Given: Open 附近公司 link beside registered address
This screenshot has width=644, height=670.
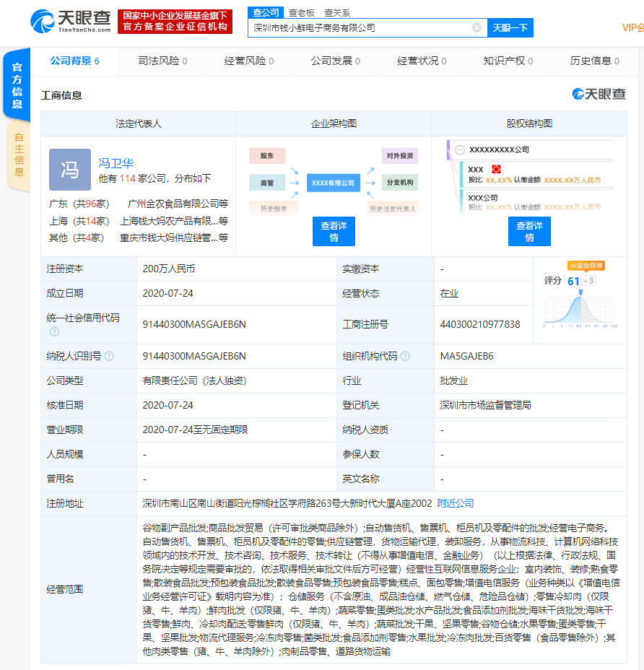Looking at the screenshot, I should (x=456, y=503).
